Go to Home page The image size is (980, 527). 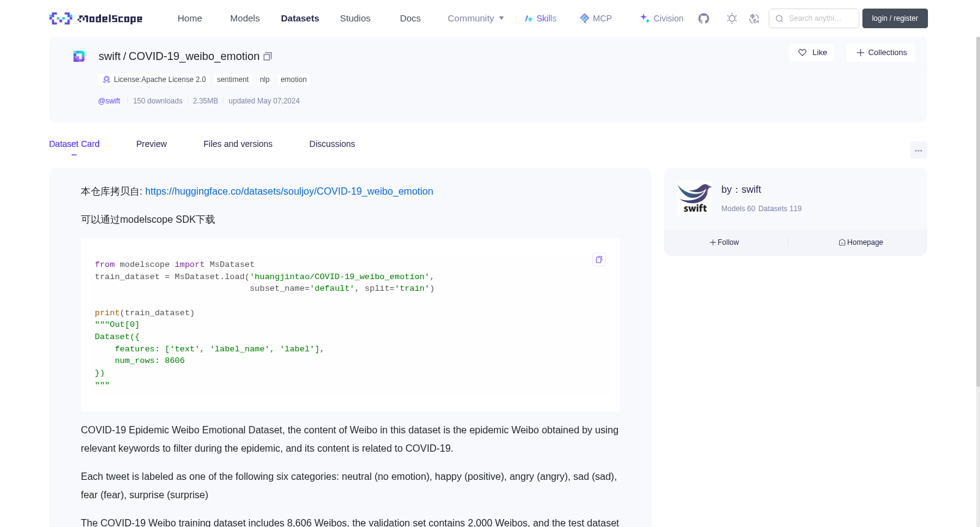point(190,18)
